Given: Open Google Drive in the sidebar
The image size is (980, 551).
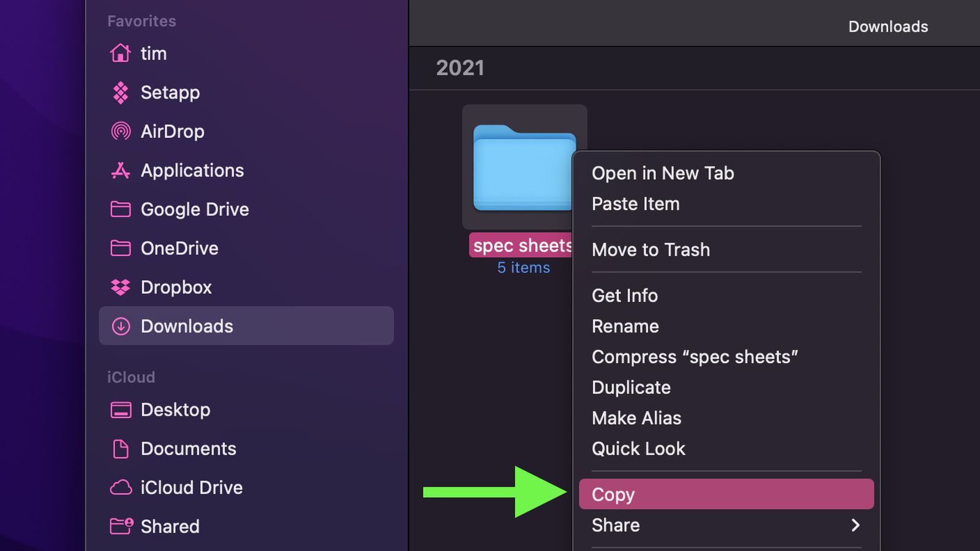Looking at the screenshot, I should [x=194, y=209].
